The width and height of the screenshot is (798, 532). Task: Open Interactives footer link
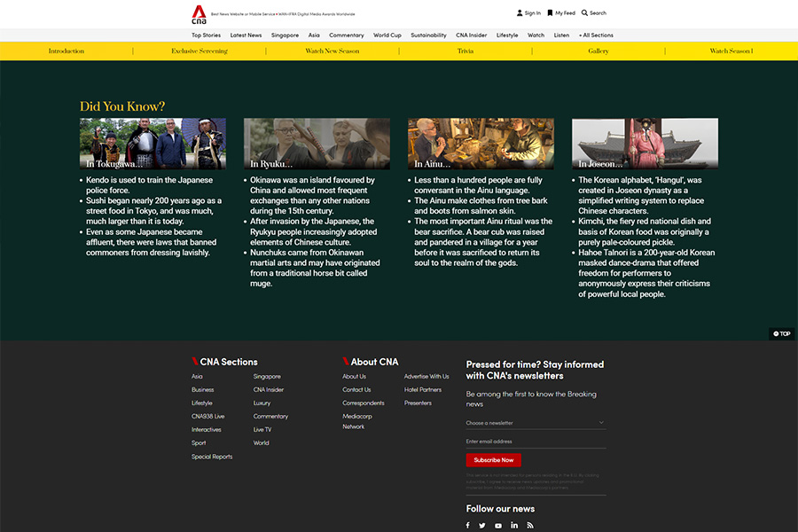pos(206,430)
